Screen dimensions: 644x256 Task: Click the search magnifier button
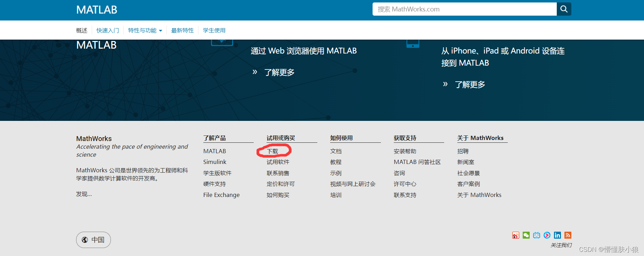tap(564, 9)
